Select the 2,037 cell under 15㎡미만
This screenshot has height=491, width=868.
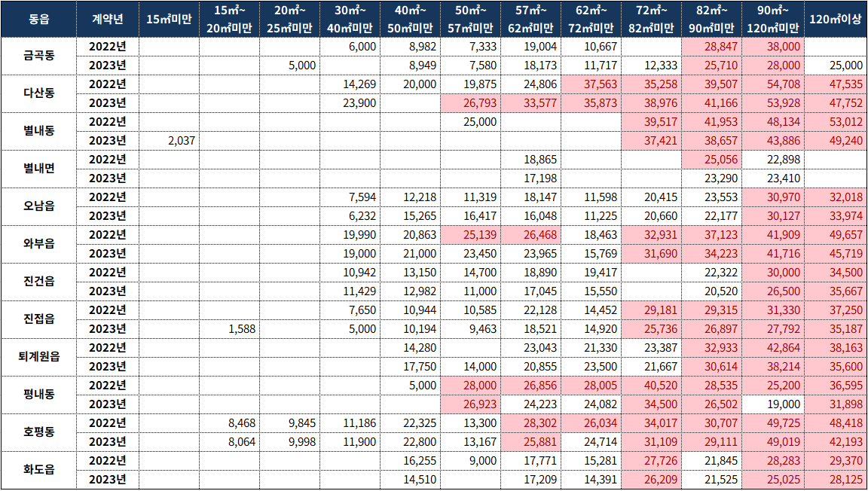[x=169, y=141]
